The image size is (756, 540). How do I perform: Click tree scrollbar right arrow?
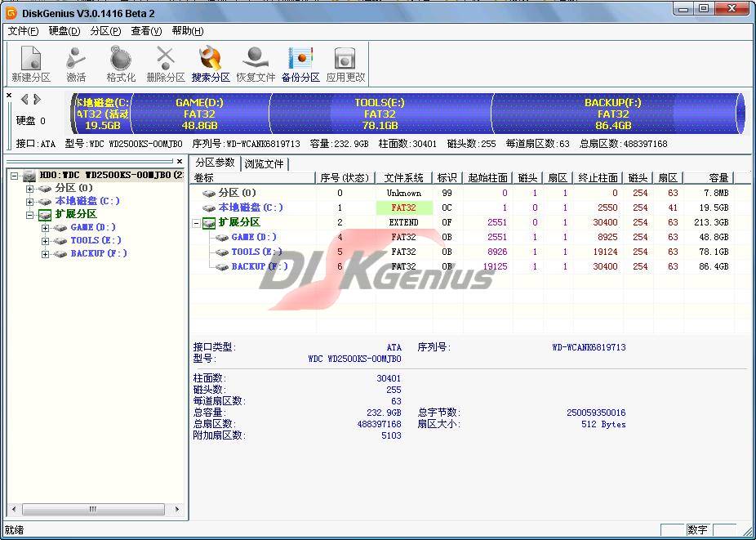[x=177, y=509]
